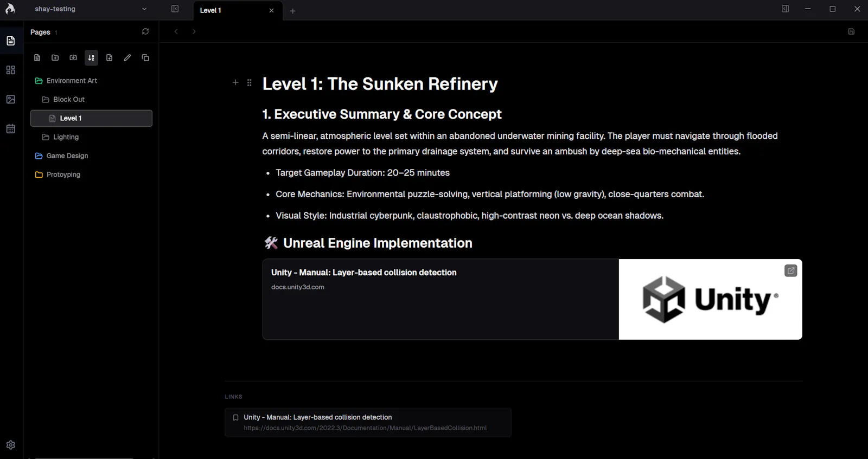This screenshot has height=459, width=868.
Task: Click the Level 1: The Sunken Refinery title
Action: pos(380,84)
